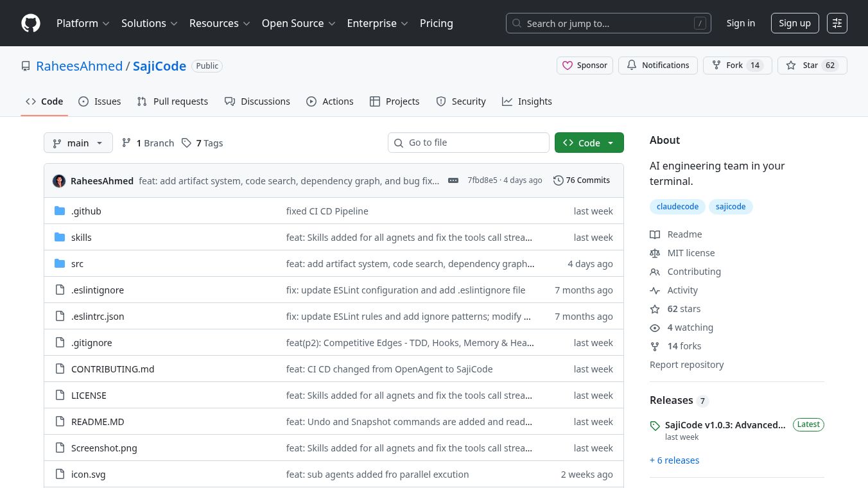Open the Pull requests tab
Image resolution: width=868 pixels, height=488 pixels.
(173, 101)
